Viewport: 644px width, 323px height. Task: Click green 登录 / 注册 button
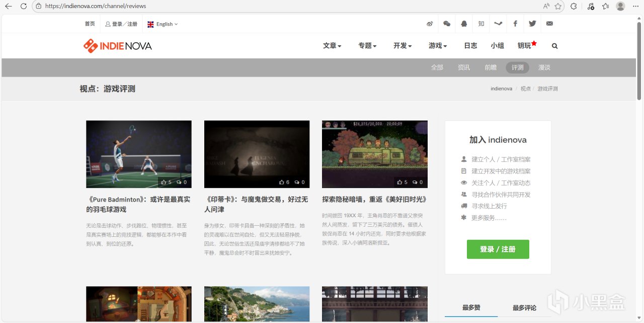pyautogui.click(x=498, y=249)
